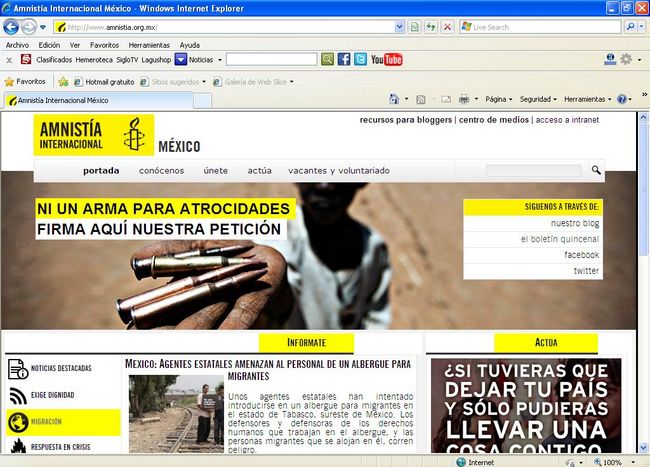
Task: Click the Amnistía Internacional candle logo
Action: pos(131,135)
